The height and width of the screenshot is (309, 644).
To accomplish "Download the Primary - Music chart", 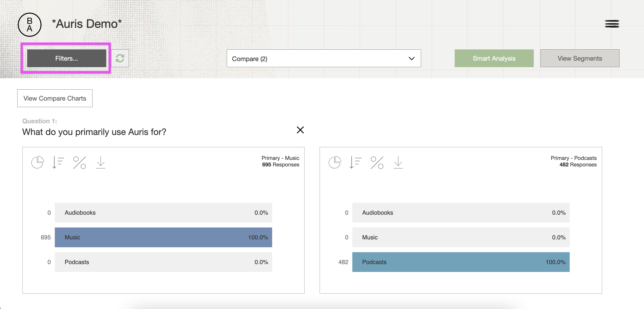I will point(101,163).
